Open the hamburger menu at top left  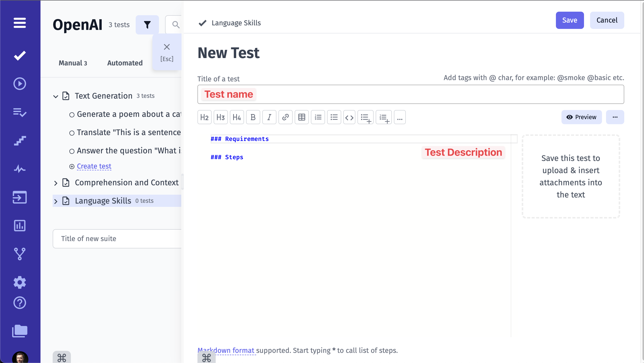click(x=19, y=23)
